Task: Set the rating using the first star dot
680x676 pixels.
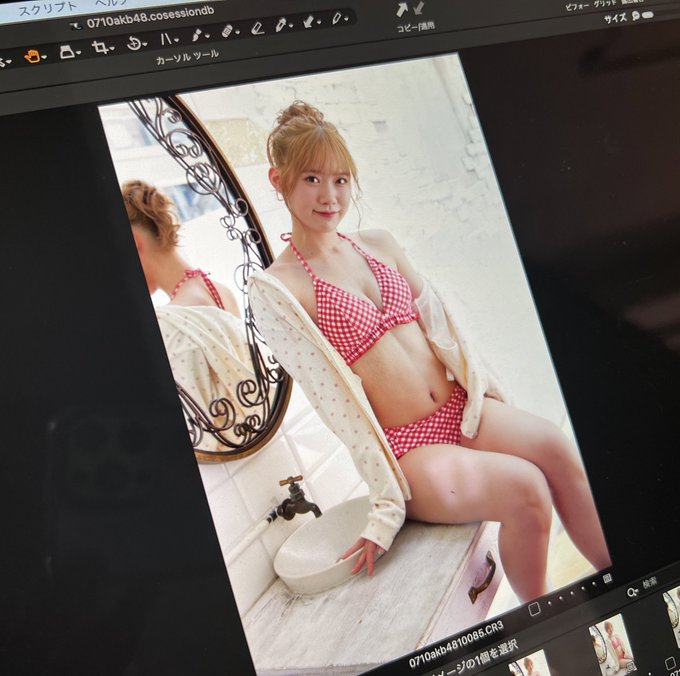Action: click(549, 603)
